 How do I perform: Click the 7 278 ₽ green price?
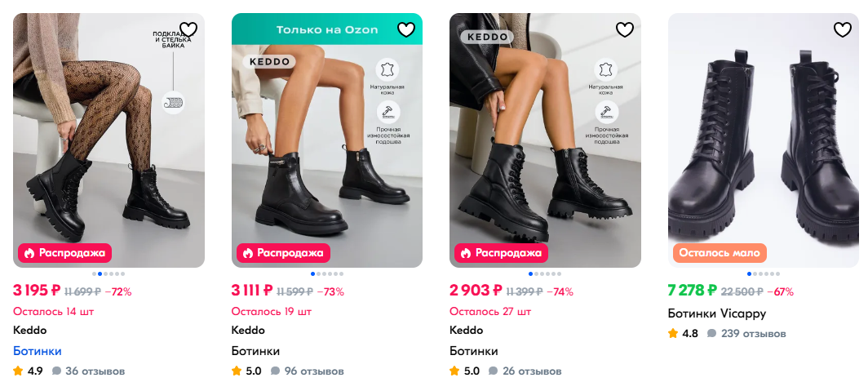point(692,291)
